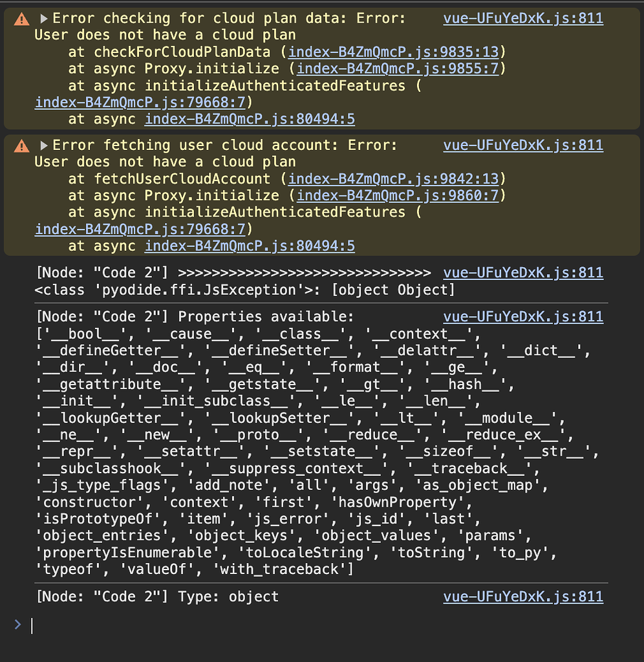
Task: Click the warning triangle on first error
Action: click(21, 19)
